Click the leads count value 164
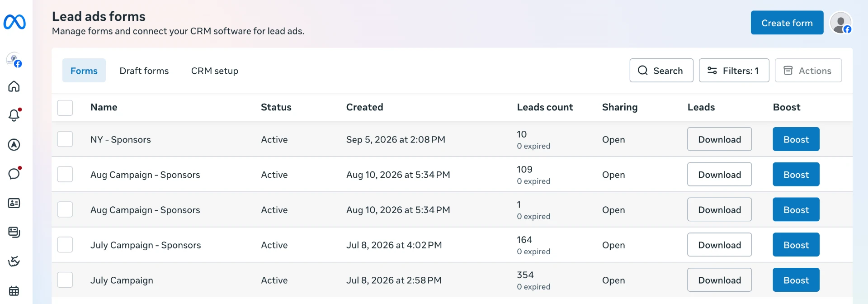 [524, 240]
